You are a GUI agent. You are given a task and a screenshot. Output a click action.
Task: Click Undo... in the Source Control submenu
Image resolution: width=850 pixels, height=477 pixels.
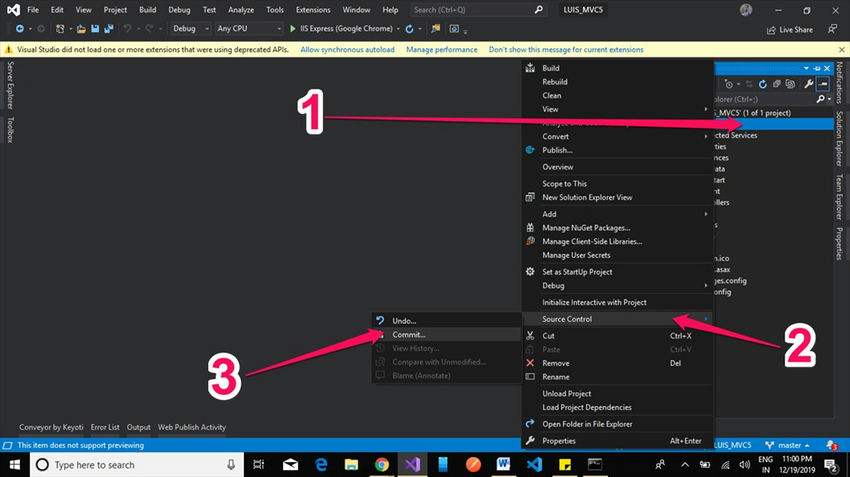click(447, 321)
